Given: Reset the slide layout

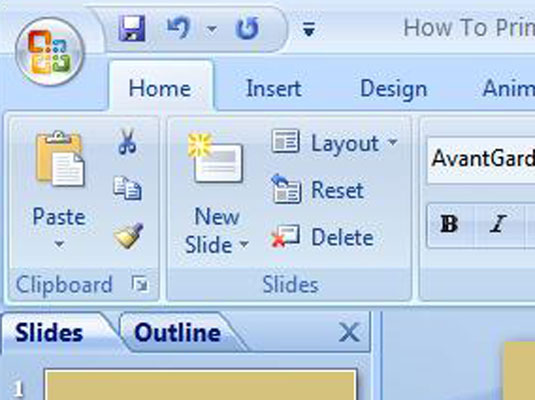Looking at the screenshot, I should click(x=318, y=189).
